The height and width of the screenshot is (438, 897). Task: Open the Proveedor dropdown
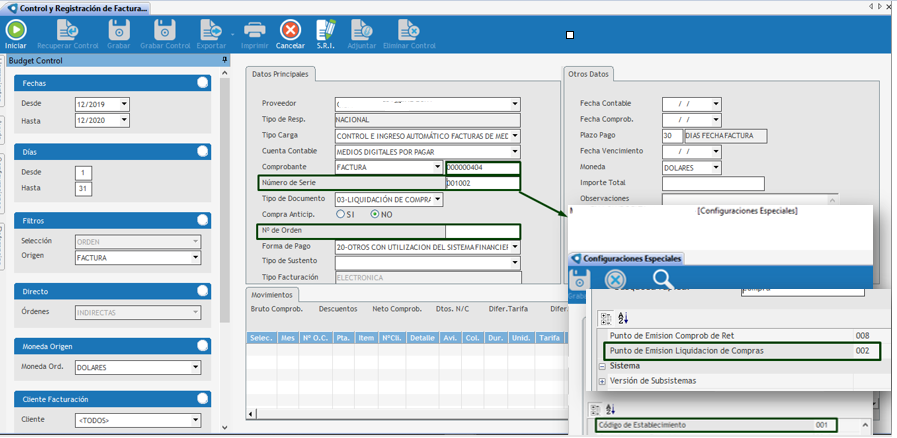click(515, 104)
